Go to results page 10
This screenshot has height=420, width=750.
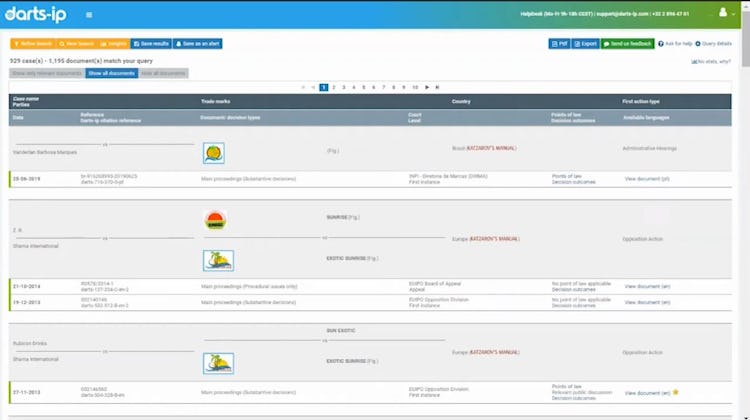[x=415, y=88]
